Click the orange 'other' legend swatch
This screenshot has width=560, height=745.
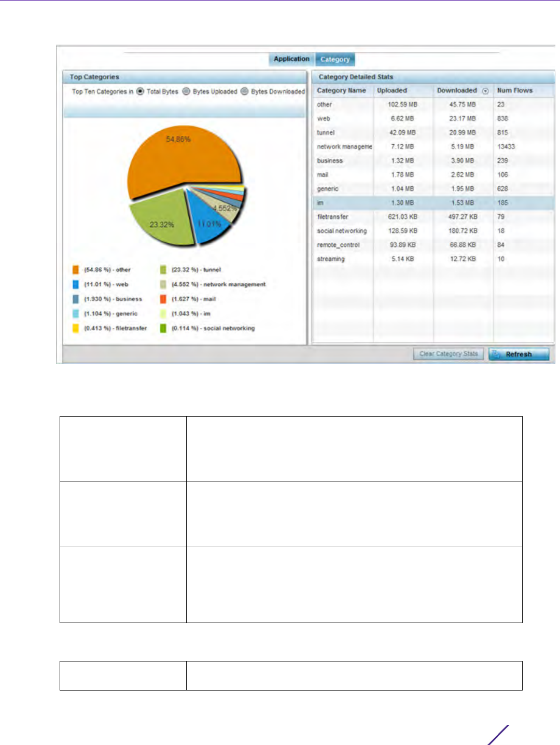click(x=76, y=270)
